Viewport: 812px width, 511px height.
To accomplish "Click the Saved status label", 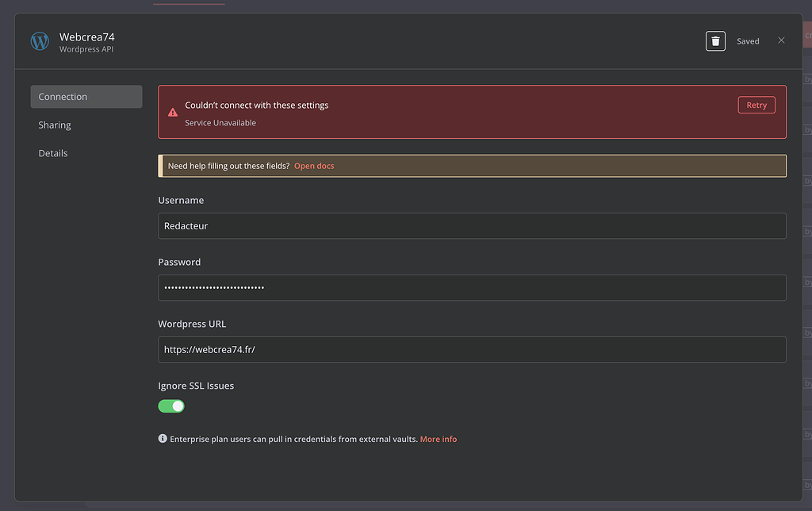I will (x=748, y=41).
